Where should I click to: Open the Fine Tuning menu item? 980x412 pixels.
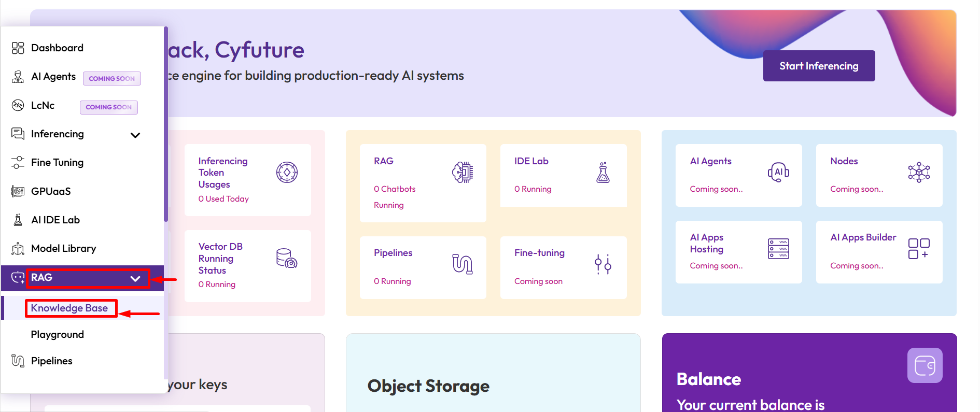coord(57,163)
